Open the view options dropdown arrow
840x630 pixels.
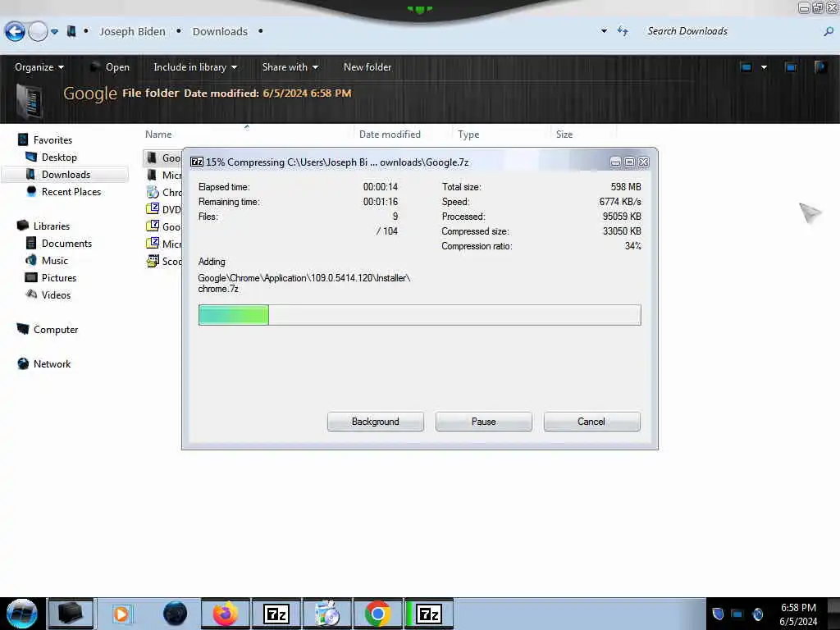[x=764, y=67]
